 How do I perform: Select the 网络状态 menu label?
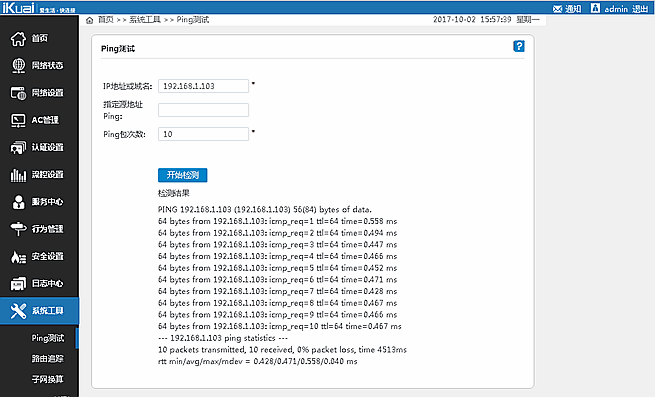point(48,66)
